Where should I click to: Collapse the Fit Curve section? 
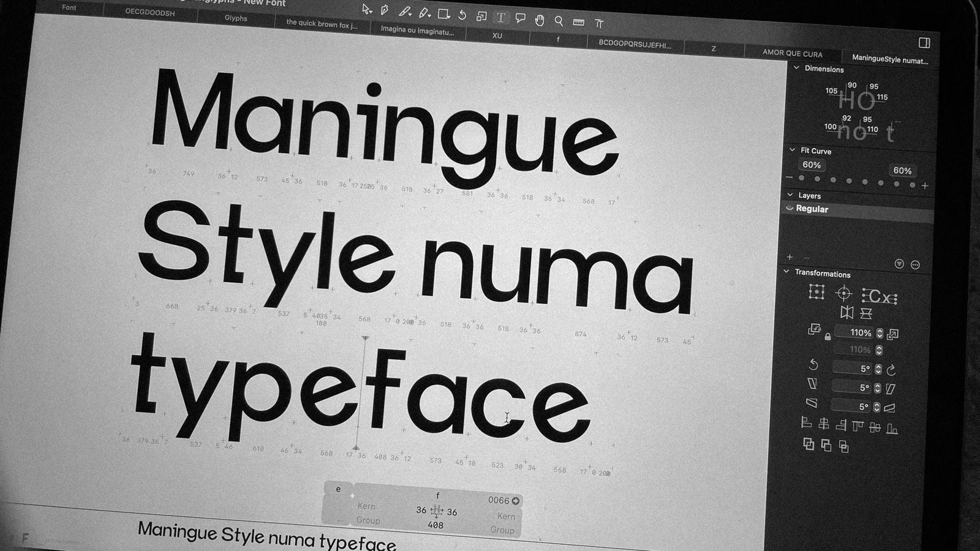[x=792, y=149]
